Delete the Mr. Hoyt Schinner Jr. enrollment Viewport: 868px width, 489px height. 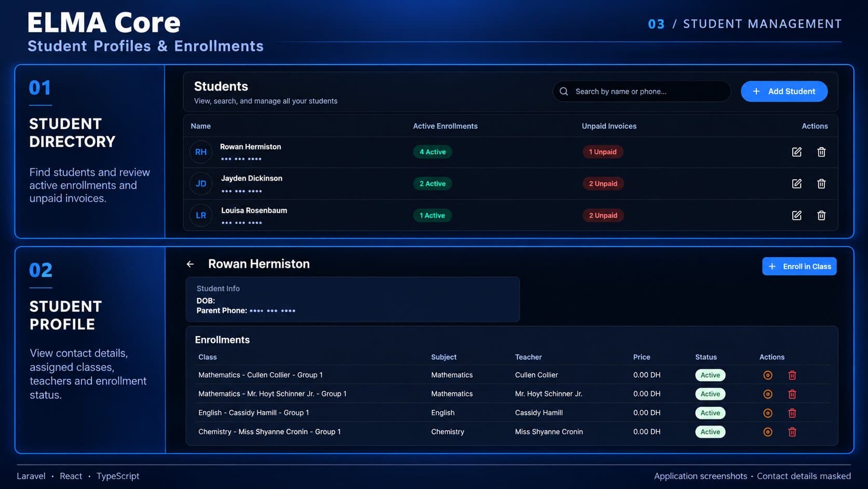(792, 394)
